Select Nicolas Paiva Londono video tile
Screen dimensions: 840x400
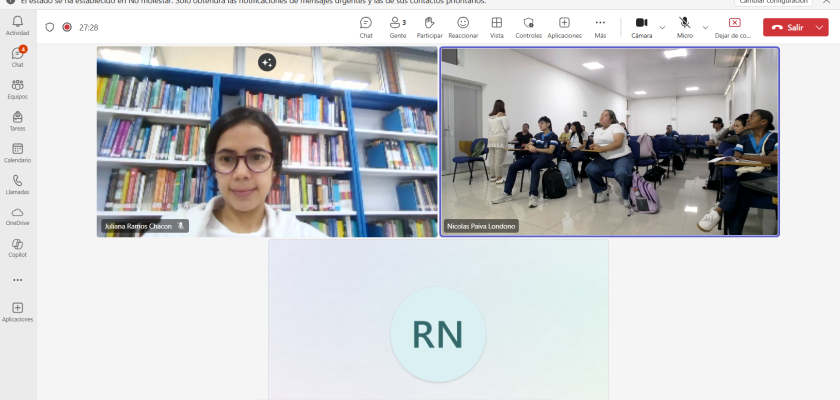coord(609,141)
